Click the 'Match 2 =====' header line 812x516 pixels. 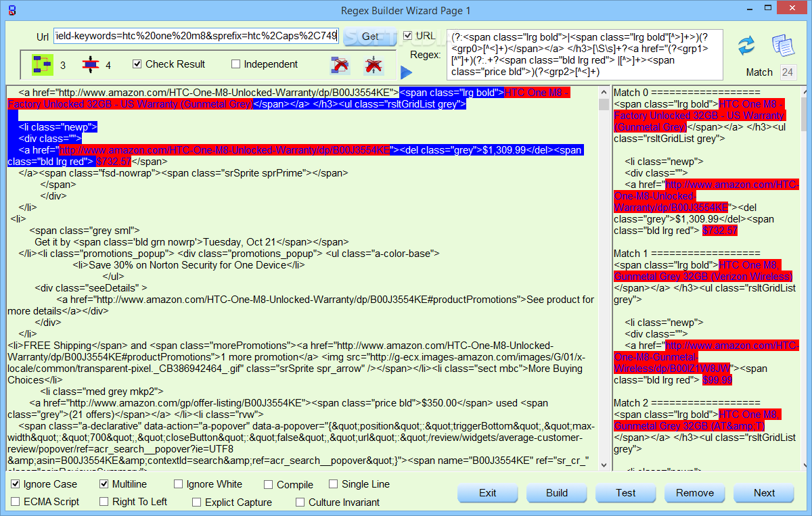click(x=687, y=402)
